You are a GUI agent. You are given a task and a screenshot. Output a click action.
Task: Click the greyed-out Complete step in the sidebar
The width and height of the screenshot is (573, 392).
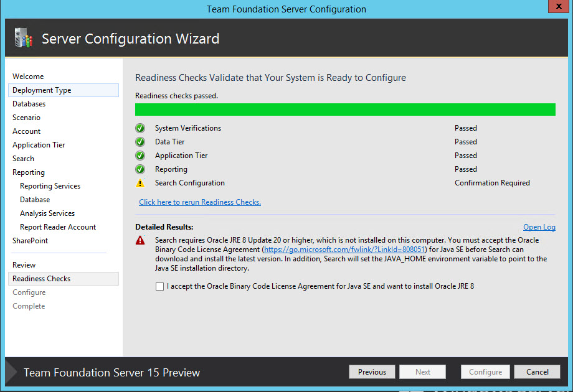pos(29,306)
